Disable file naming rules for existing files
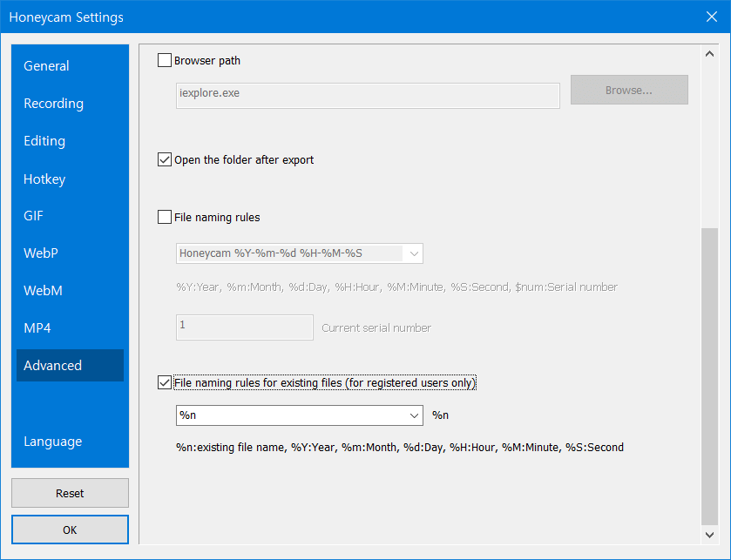 pos(164,382)
